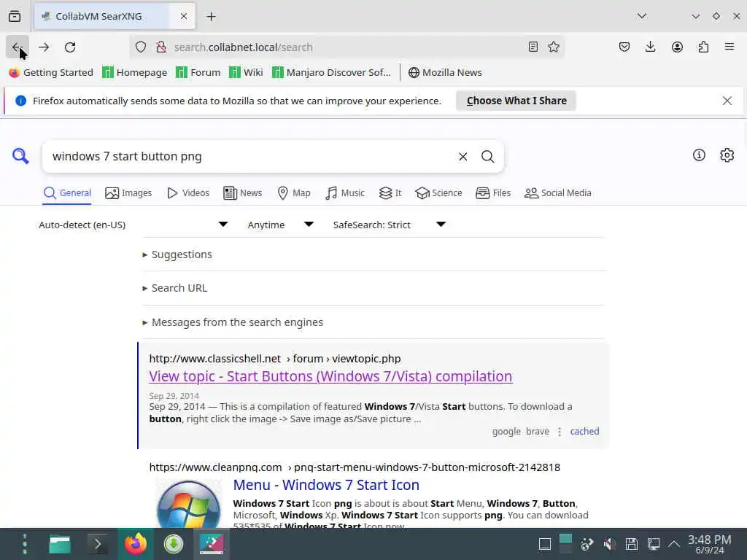Reload the current search page
The height and width of the screenshot is (560, 747).
click(70, 47)
